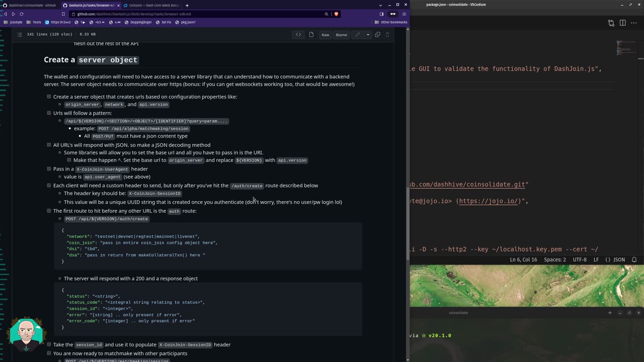Show the source code view of the file

point(298,35)
